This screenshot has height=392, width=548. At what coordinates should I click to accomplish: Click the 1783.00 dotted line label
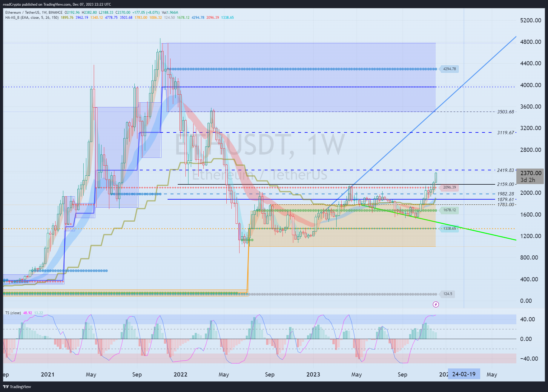click(x=506, y=205)
